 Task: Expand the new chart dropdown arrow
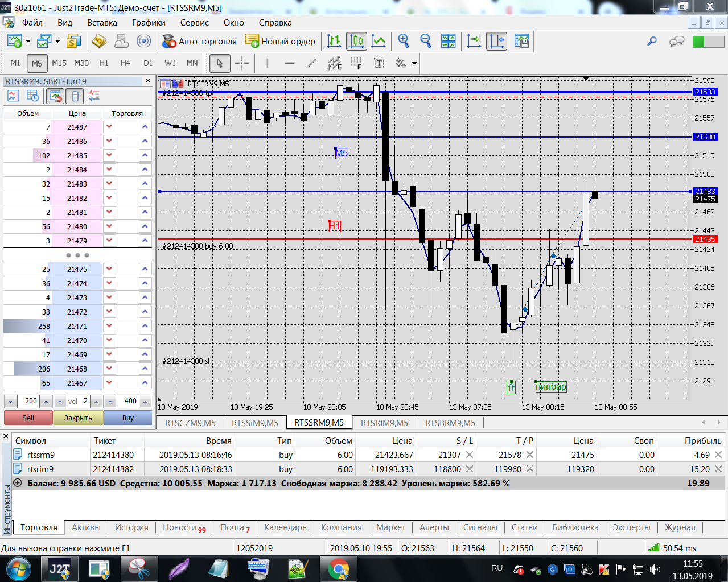28,42
